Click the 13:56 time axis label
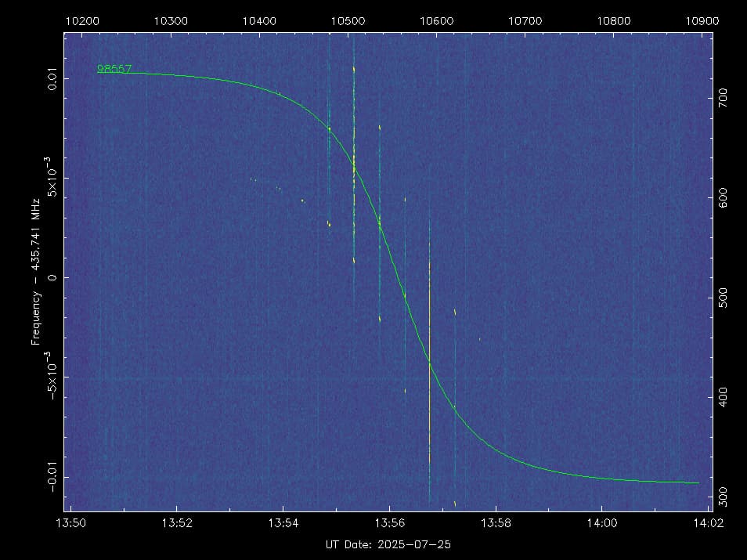 click(x=390, y=524)
